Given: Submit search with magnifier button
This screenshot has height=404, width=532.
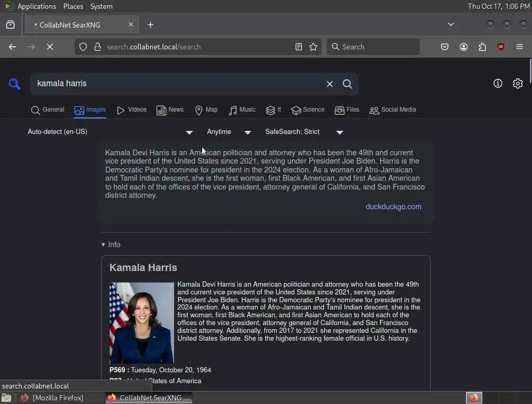Looking at the screenshot, I should (x=347, y=84).
